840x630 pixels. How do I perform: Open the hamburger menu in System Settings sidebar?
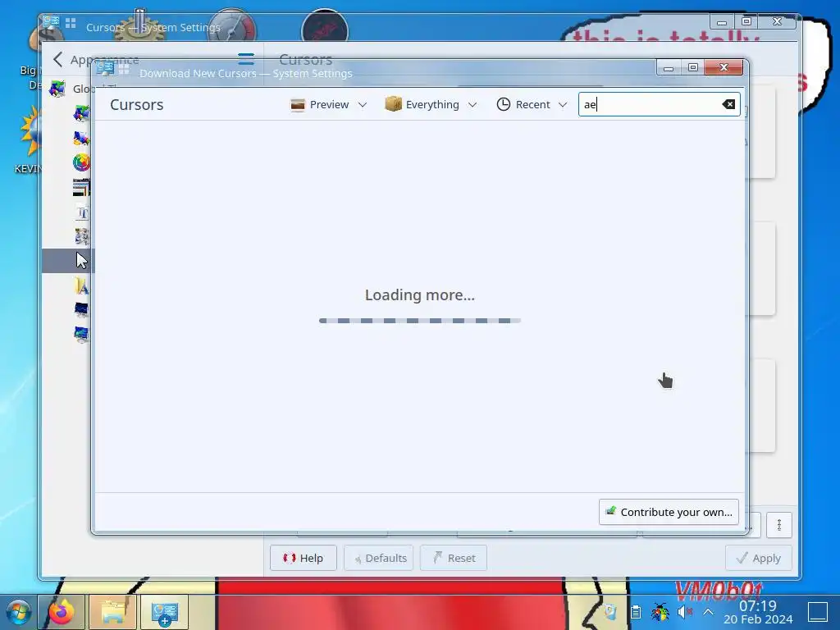246,59
